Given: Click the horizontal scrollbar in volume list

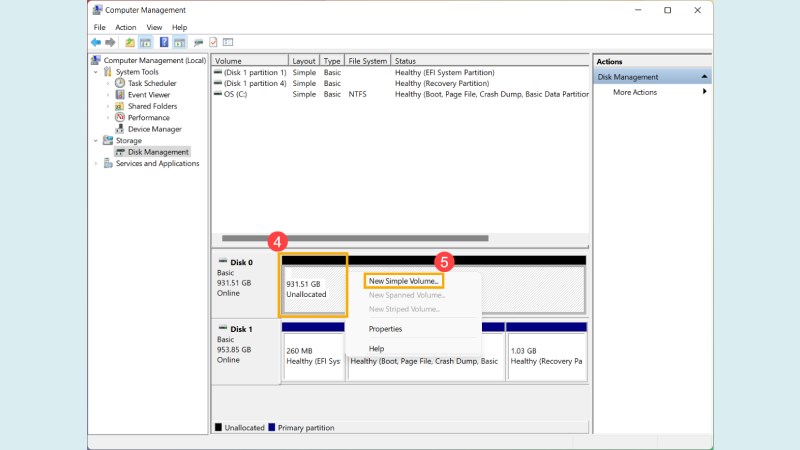Looking at the screenshot, I should click(355, 238).
